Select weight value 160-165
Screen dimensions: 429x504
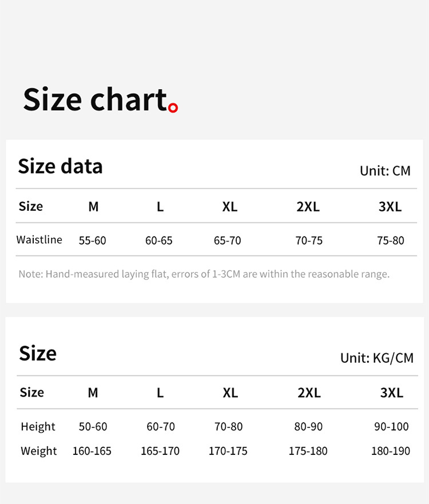(92, 451)
